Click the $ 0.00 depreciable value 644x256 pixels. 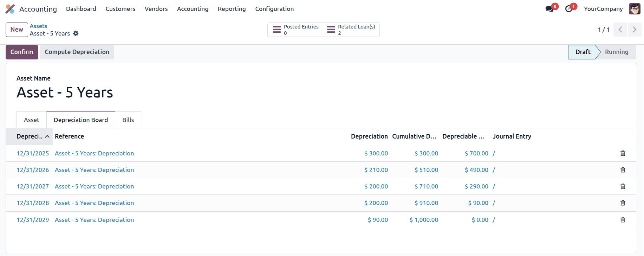480,220
